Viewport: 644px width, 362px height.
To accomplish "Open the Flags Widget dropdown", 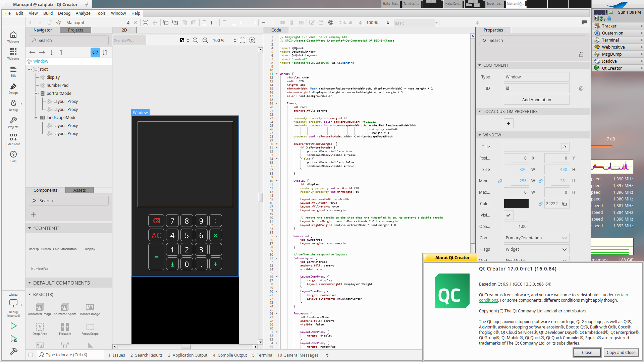I will (536, 249).
